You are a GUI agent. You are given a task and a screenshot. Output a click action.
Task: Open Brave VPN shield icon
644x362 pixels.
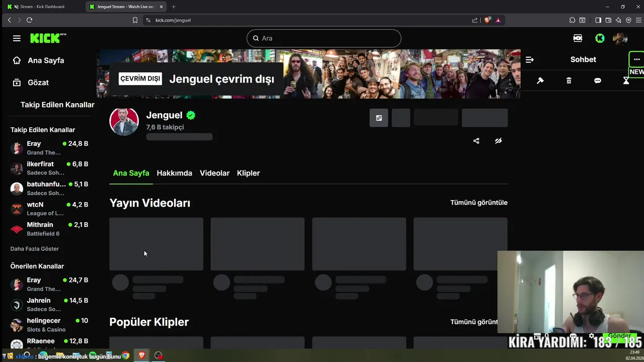click(628, 20)
